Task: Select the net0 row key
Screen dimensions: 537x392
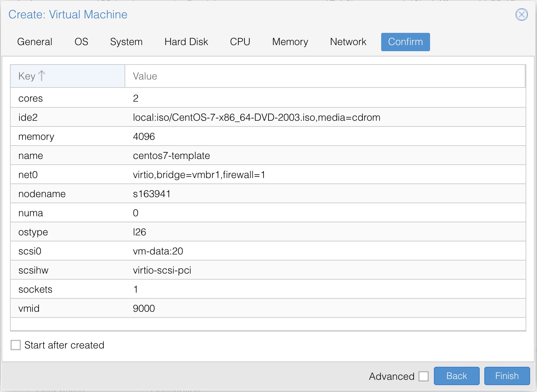Action: (x=28, y=175)
